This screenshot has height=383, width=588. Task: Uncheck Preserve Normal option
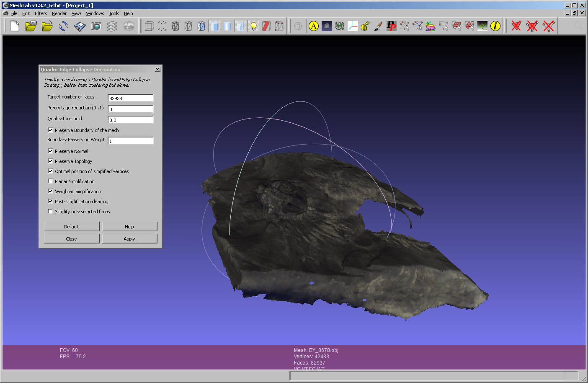coord(50,151)
